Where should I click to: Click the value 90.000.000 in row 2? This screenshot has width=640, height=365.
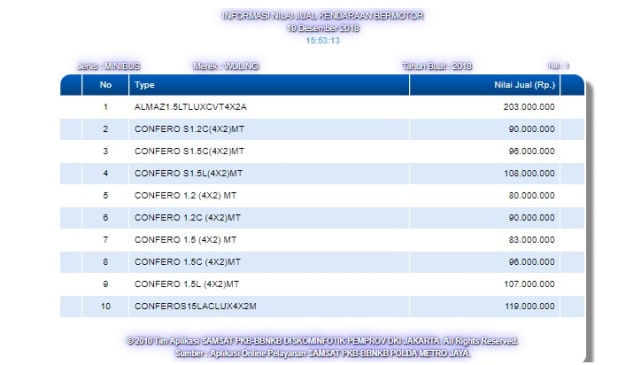pyautogui.click(x=532, y=129)
